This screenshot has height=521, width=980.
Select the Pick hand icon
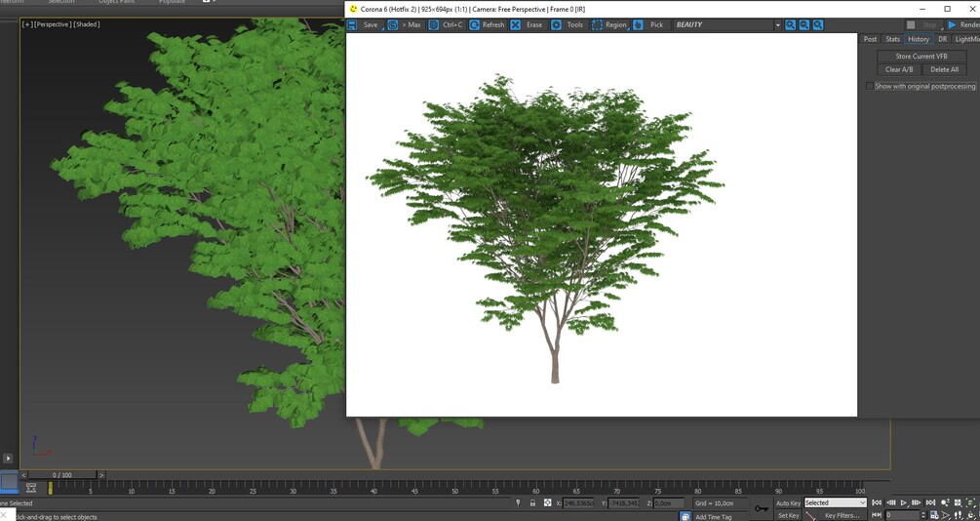pyautogui.click(x=638, y=25)
